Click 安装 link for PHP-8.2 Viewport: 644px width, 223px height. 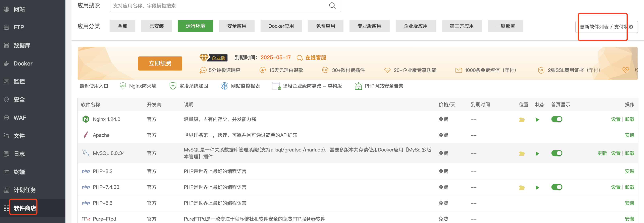(x=630, y=171)
